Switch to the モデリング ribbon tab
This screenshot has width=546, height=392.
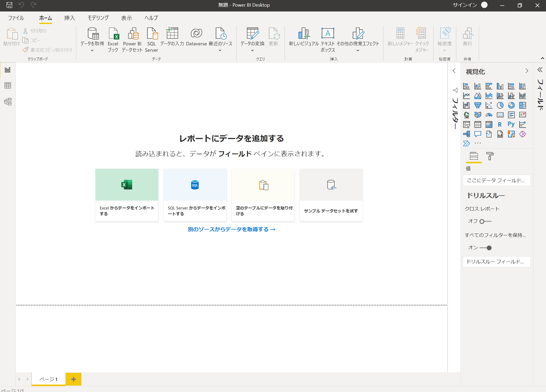click(x=97, y=18)
